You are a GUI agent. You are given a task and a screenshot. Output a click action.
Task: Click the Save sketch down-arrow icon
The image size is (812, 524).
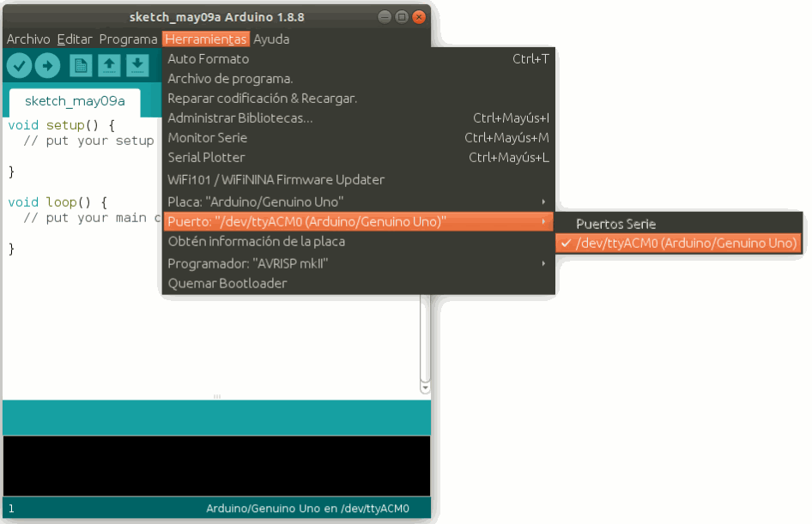(x=137, y=66)
